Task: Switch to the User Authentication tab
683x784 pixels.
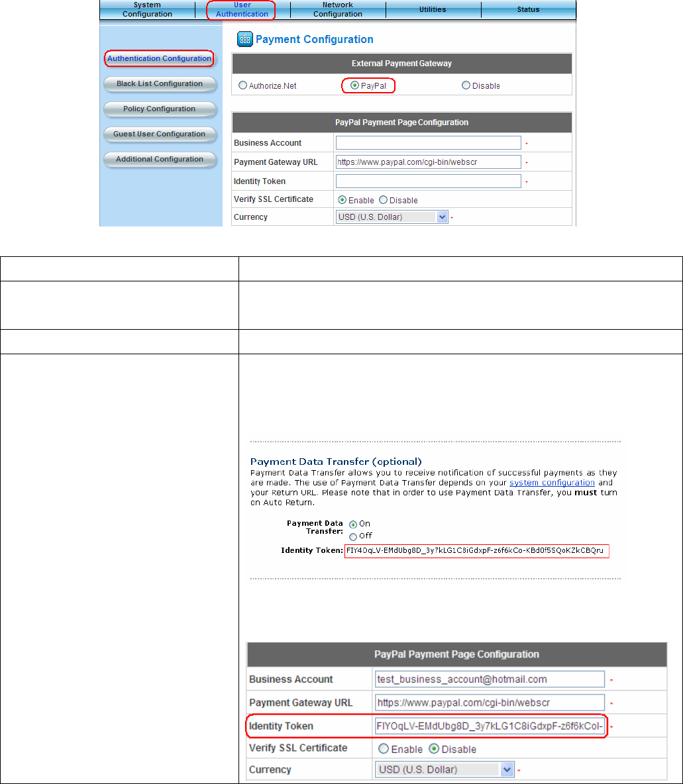Action: [x=242, y=9]
